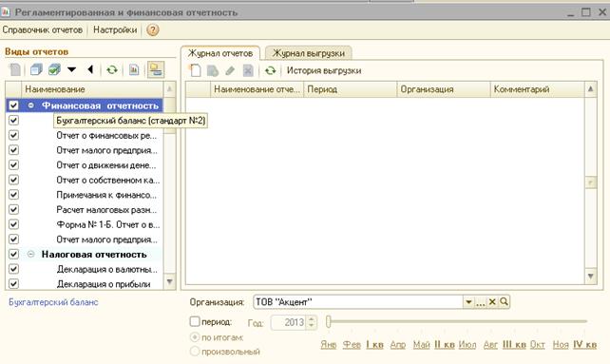Uncheck the Налоговая отчетность checkbox
Viewport: 610px width, 364px height.
click(13, 254)
